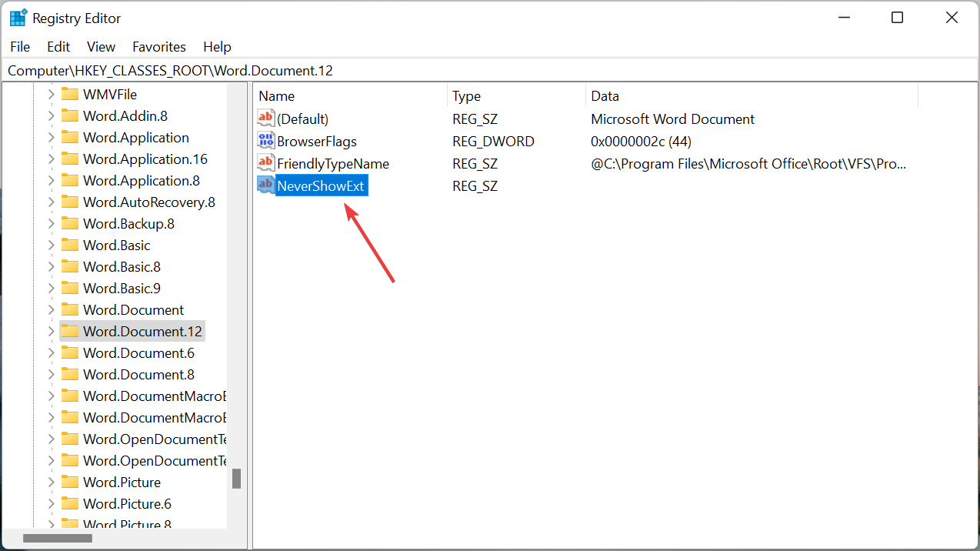Click the ab icon next to NeverShowExt
The image size is (980, 551).
click(x=265, y=185)
